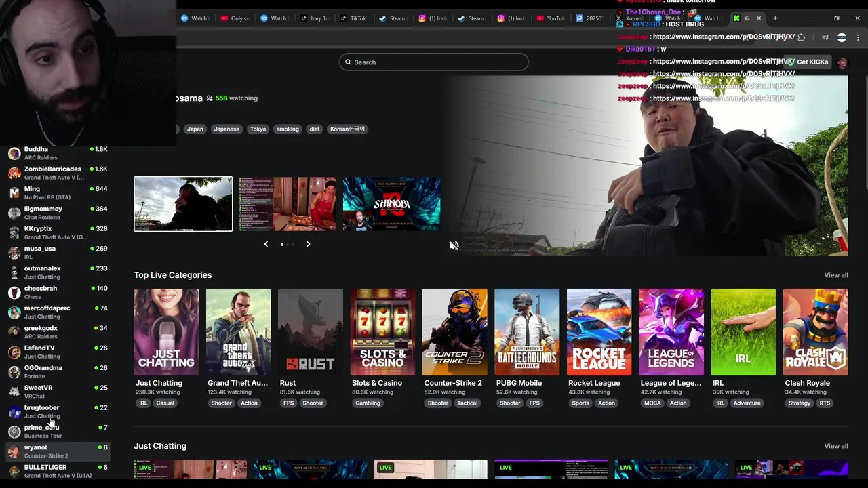Image resolution: width=868 pixels, height=488 pixels.
Task: Go to previous featured stream arrow
Action: click(x=266, y=244)
